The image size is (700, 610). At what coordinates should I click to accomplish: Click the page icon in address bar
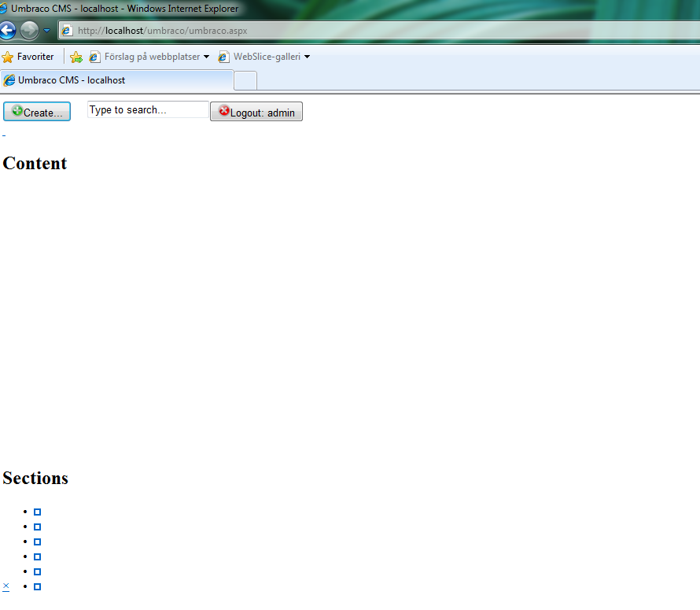[x=67, y=31]
